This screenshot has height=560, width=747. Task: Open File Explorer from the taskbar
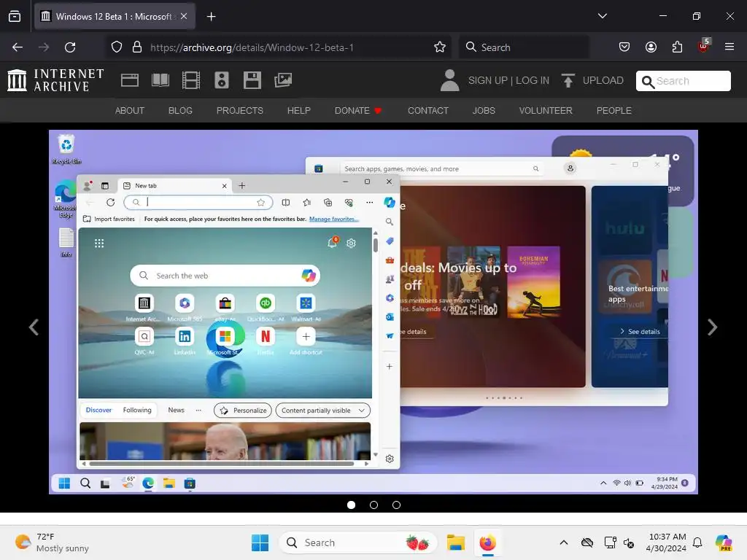455,542
